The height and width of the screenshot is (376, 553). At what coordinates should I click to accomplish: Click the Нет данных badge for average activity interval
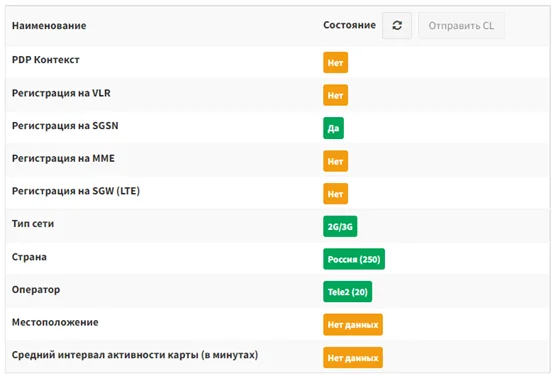(353, 358)
